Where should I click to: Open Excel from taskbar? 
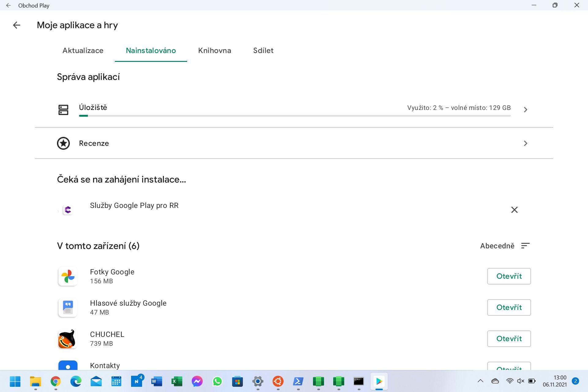pos(177,381)
